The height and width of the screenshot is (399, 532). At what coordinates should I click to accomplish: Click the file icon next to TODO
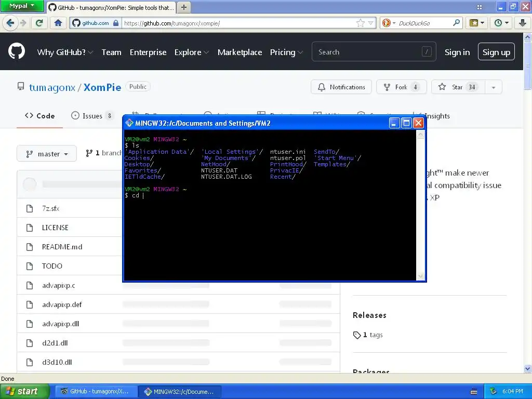30,266
